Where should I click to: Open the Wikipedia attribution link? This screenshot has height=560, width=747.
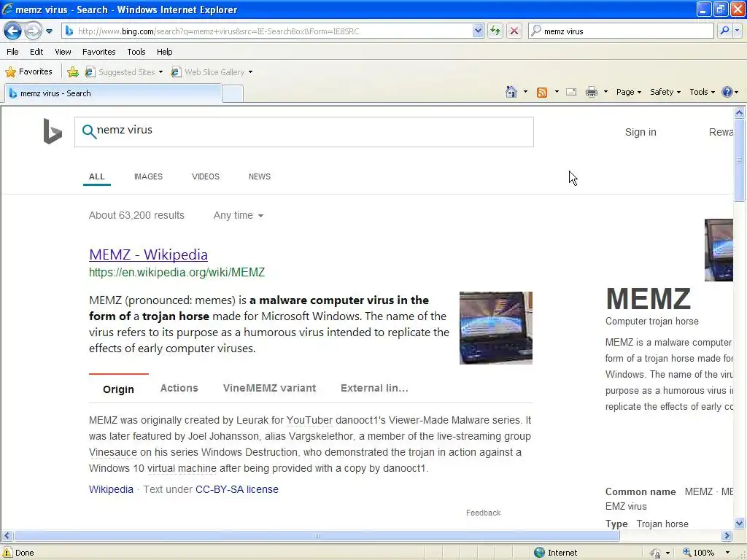point(111,489)
